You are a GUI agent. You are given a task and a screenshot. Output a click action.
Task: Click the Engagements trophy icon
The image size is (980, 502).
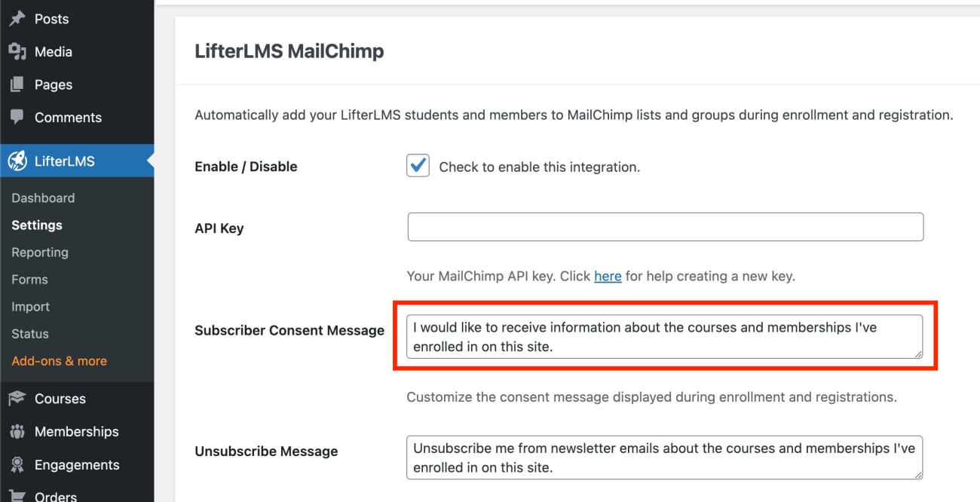tap(17, 465)
